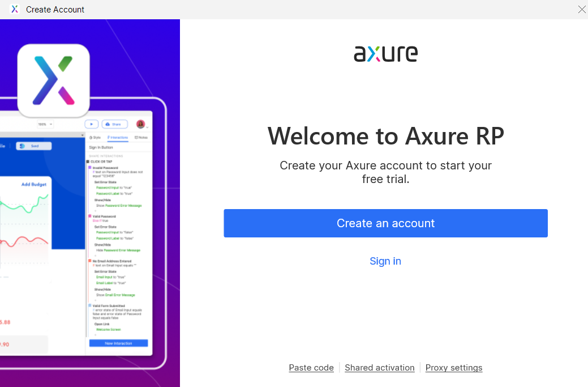Screen dimensions: 588x387
Task: Open the user avatar profile icon
Action: 140,124
